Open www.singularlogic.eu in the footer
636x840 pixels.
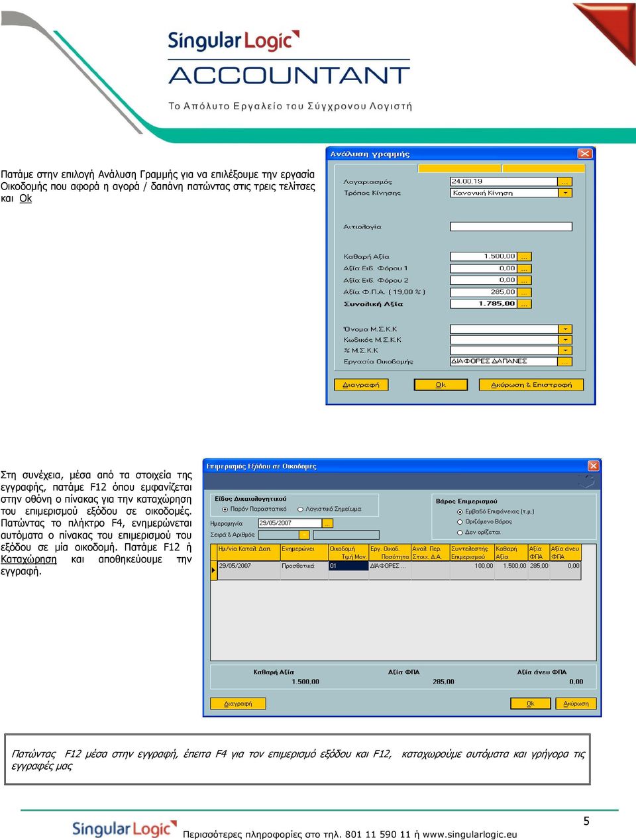click(470, 835)
